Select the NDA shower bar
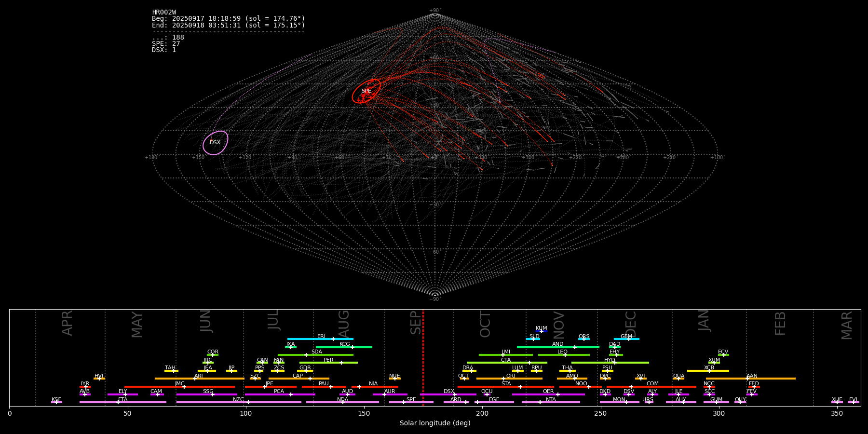This screenshot has width=868, height=434. (342, 402)
